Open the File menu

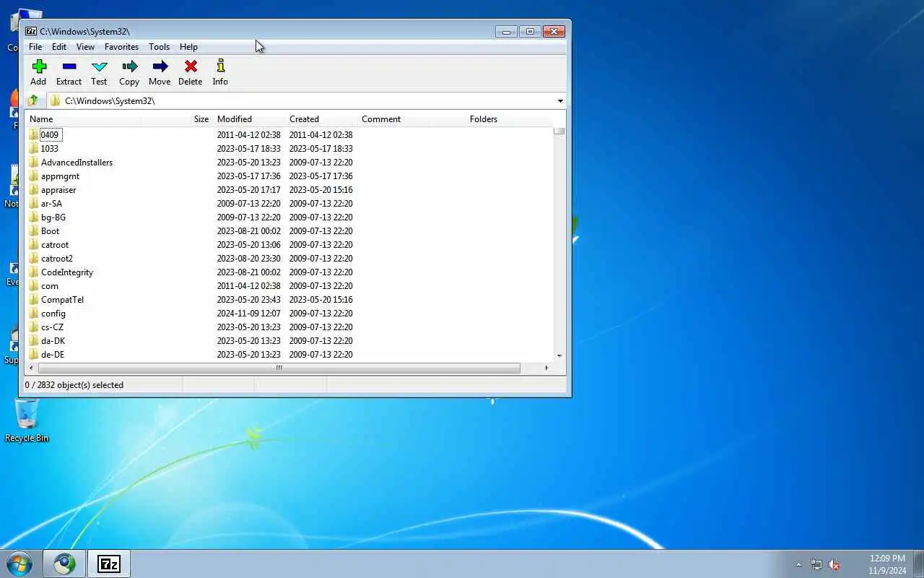pyautogui.click(x=35, y=47)
